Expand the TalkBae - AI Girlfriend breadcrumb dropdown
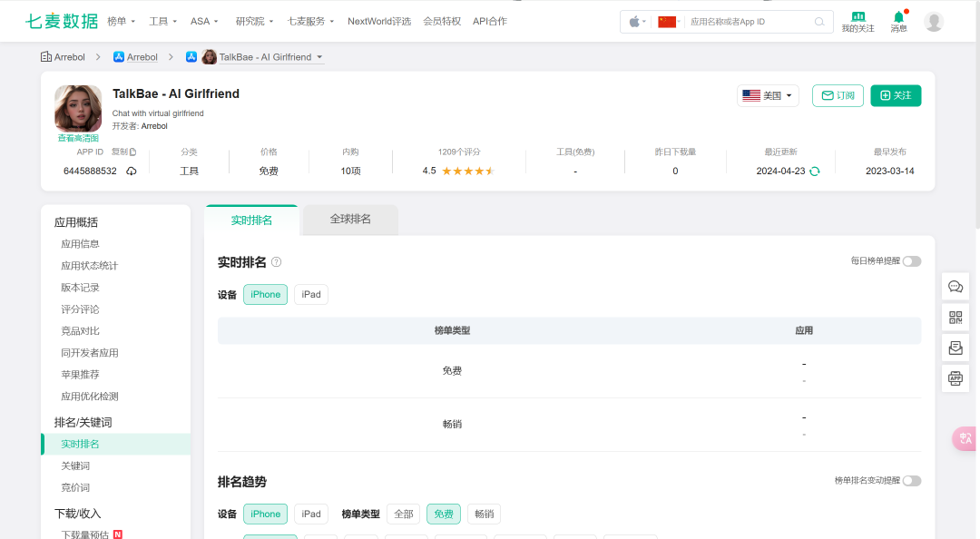The height and width of the screenshot is (539, 980). (x=319, y=57)
